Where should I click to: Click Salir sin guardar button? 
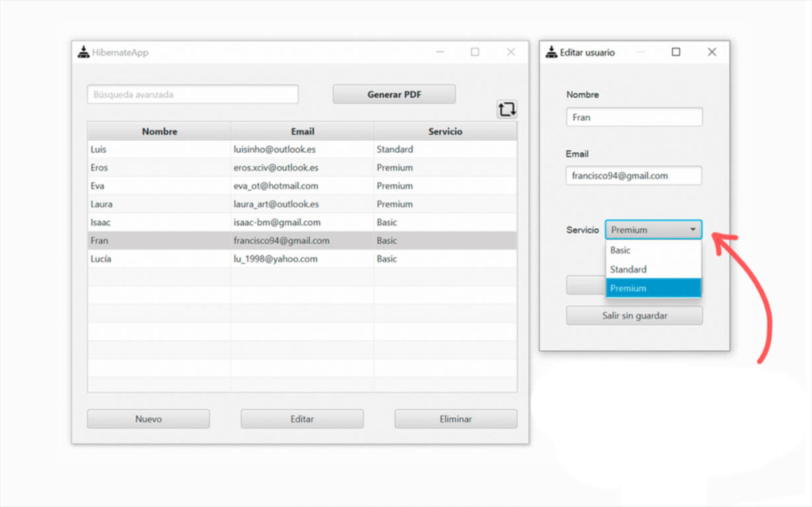(x=634, y=316)
